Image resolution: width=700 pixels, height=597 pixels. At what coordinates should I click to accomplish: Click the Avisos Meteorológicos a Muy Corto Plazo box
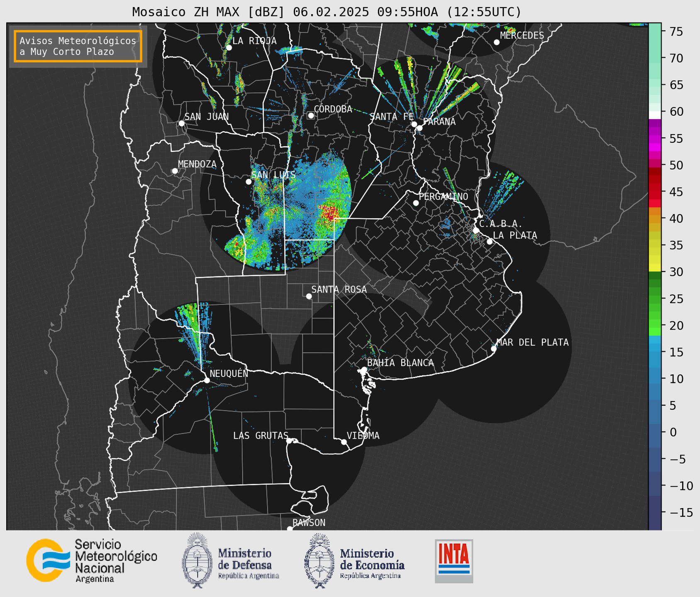78,46
